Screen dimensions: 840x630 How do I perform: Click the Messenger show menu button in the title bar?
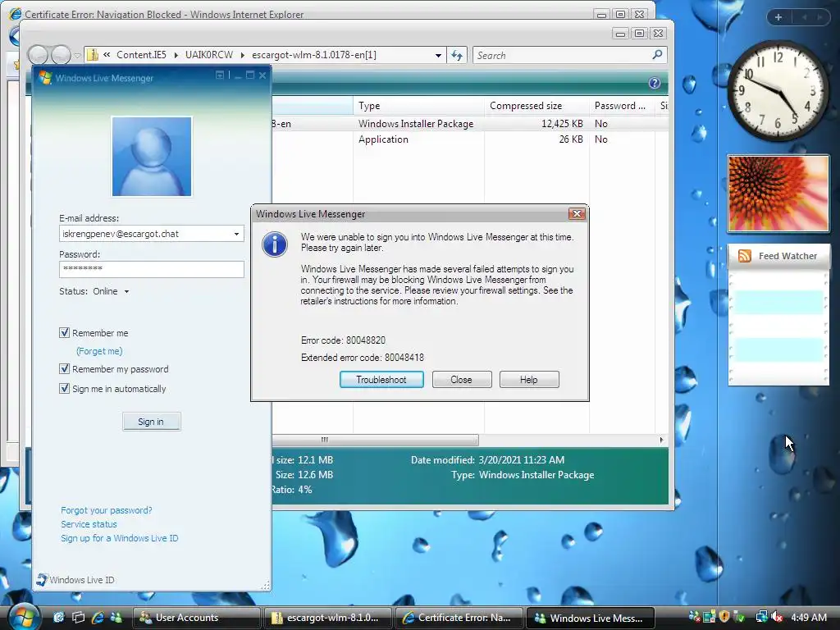(220, 75)
